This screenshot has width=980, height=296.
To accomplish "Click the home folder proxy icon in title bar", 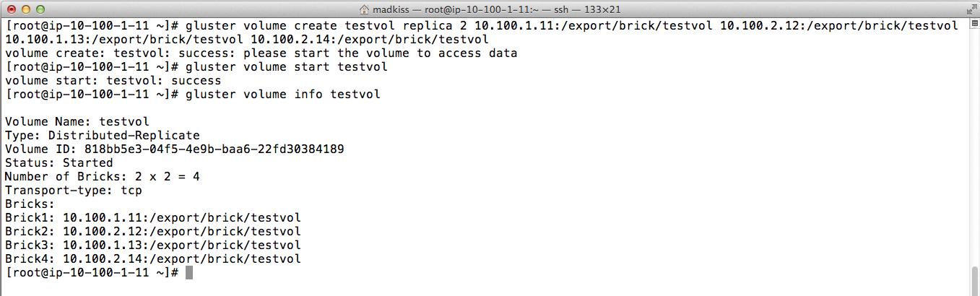I will coord(365,9).
